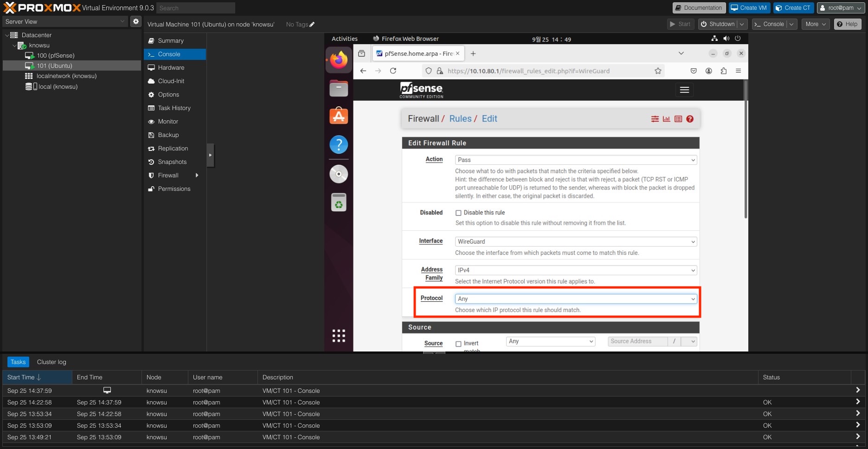The height and width of the screenshot is (449, 868).
Task: Open Firefox hamburger application menu
Action: point(738,71)
